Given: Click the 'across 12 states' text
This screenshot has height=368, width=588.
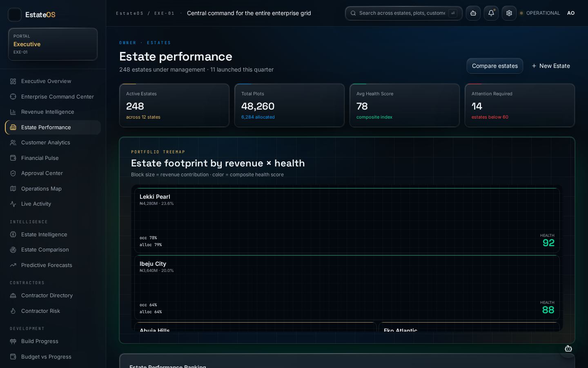Looking at the screenshot, I should pos(143,117).
